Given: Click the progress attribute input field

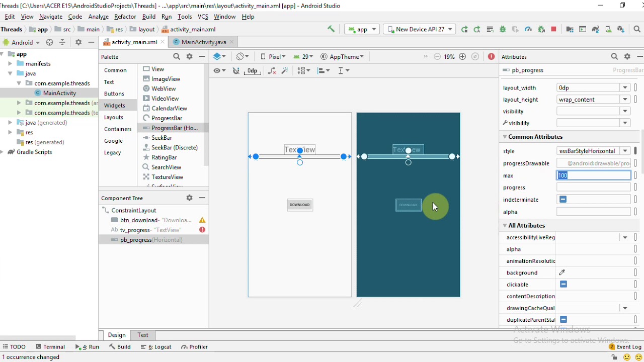Looking at the screenshot, I should pyautogui.click(x=594, y=188).
